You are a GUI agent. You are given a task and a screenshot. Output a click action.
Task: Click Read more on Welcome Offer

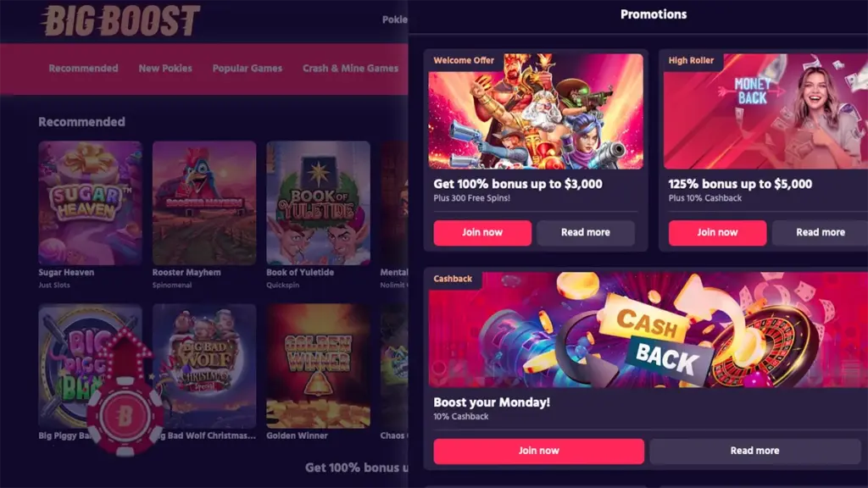pyautogui.click(x=586, y=233)
